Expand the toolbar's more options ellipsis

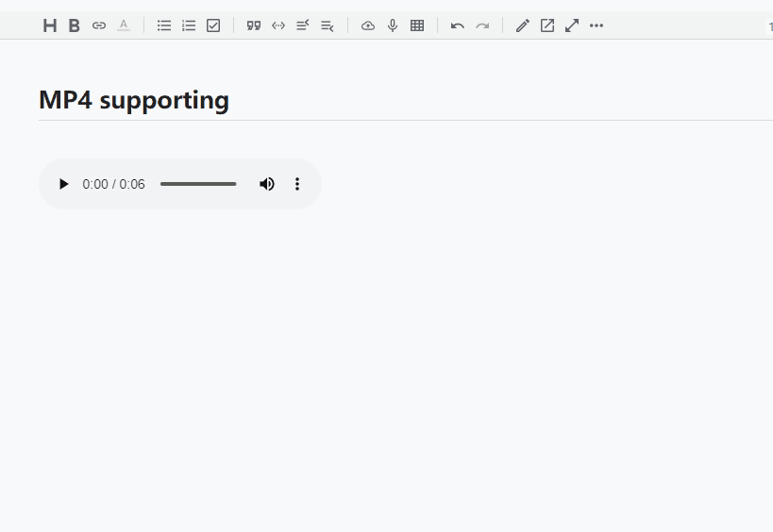597,25
